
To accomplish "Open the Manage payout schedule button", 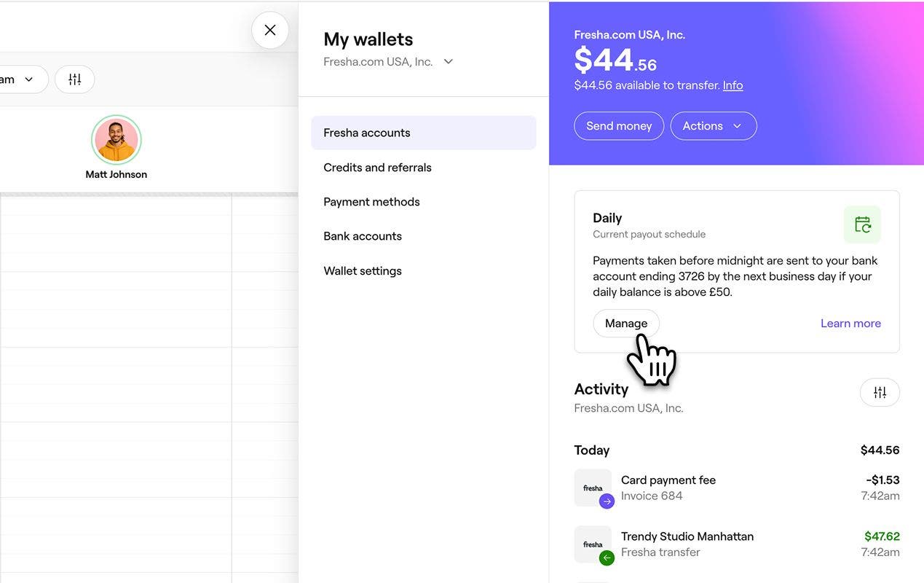I will (625, 323).
